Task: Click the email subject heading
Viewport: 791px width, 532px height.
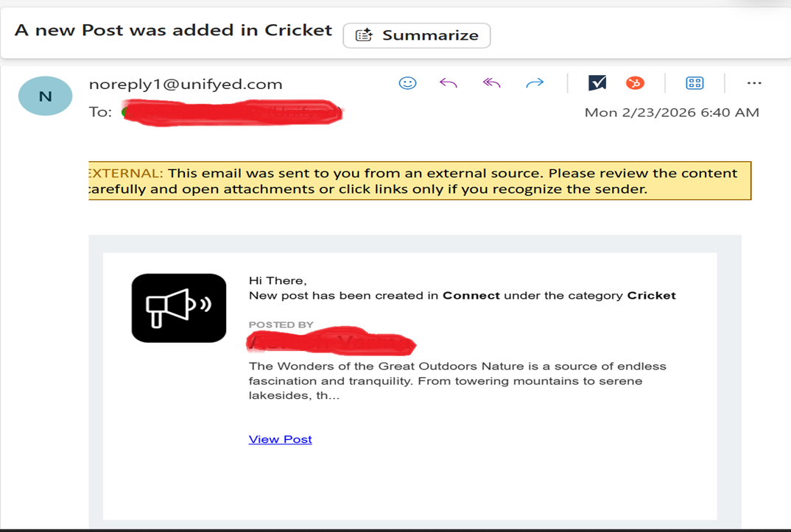Action: (x=173, y=31)
